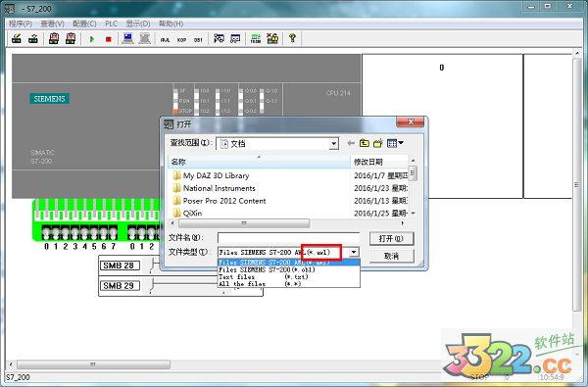
Task: Toggle input switch 0 under the green terminal
Action: click(x=46, y=232)
